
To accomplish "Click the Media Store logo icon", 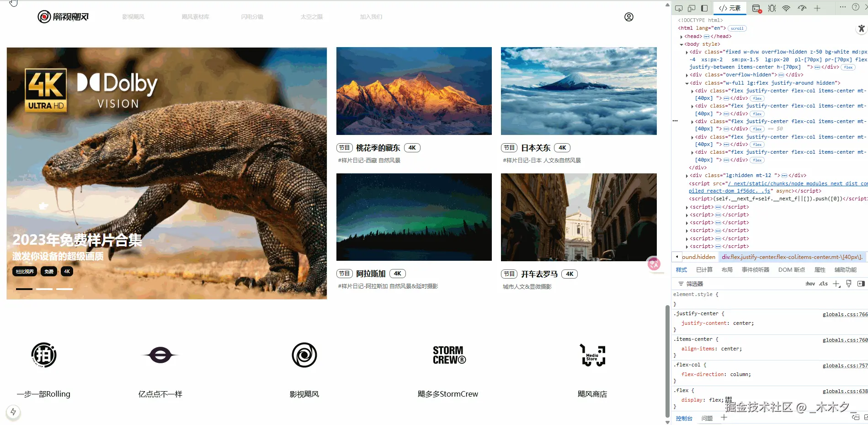I will [592, 355].
